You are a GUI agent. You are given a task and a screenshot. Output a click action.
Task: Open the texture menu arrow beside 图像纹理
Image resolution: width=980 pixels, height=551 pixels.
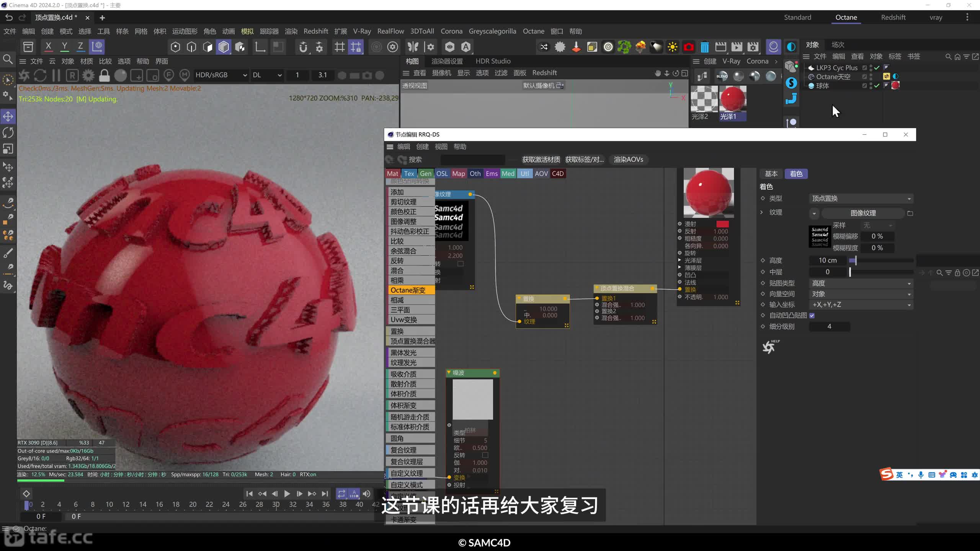814,213
